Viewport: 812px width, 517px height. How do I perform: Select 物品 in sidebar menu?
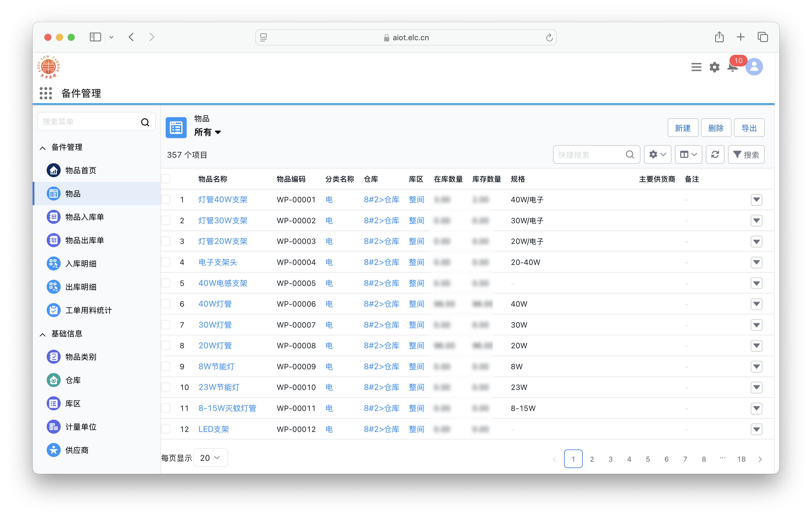[x=97, y=194]
